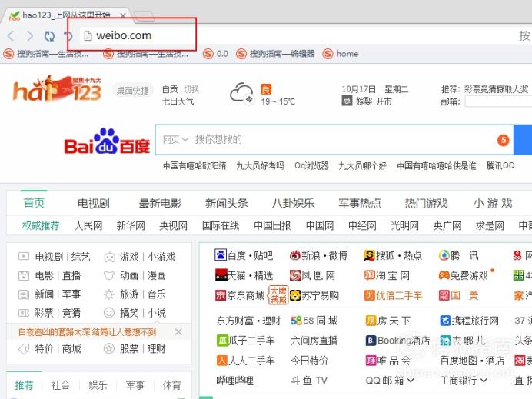Open a new tab button
Image resolution: width=532 pixels, height=399 pixels.
(145, 15)
